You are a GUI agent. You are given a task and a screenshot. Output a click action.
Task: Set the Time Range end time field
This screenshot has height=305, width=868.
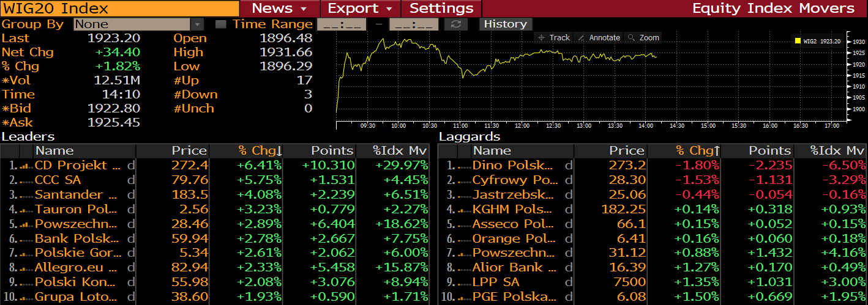tap(414, 24)
